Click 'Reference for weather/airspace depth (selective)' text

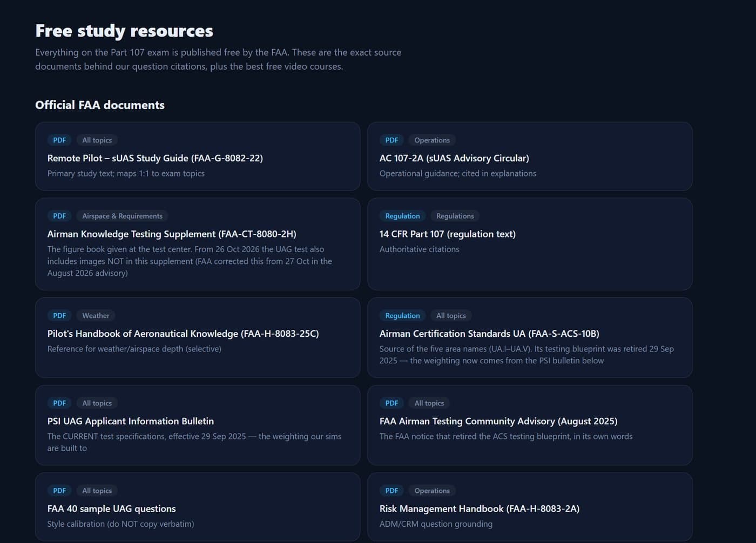pyautogui.click(x=134, y=349)
